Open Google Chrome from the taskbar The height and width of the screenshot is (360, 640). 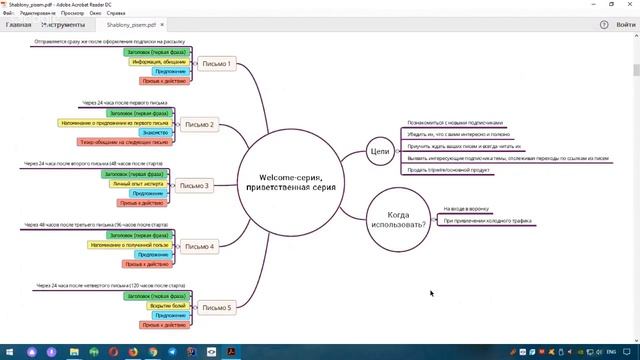[x=153, y=352]
